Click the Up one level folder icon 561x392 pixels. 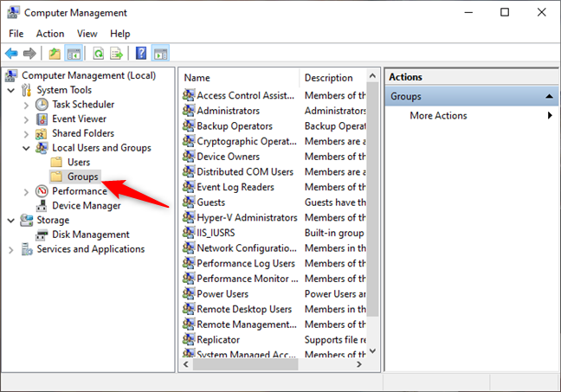[x=55, y=54]
